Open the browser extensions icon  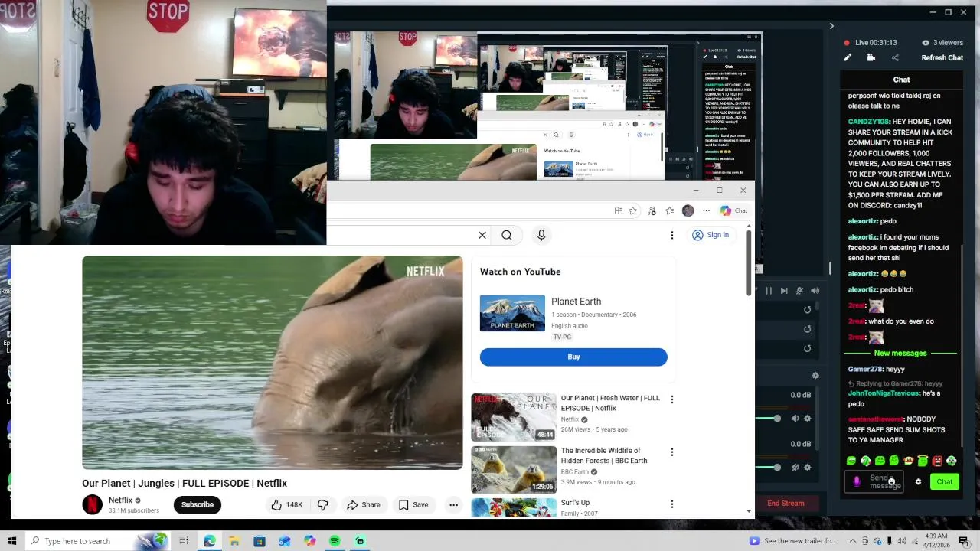(x=652, y=211)
